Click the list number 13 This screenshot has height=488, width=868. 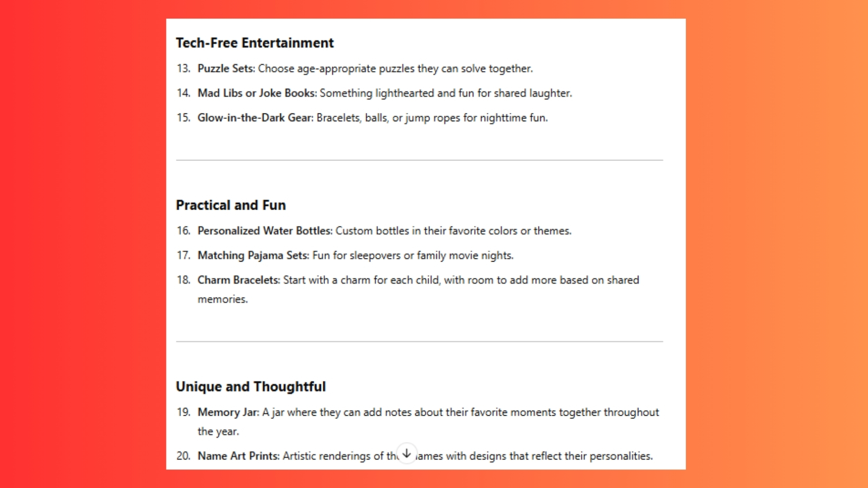pos(183,69)
